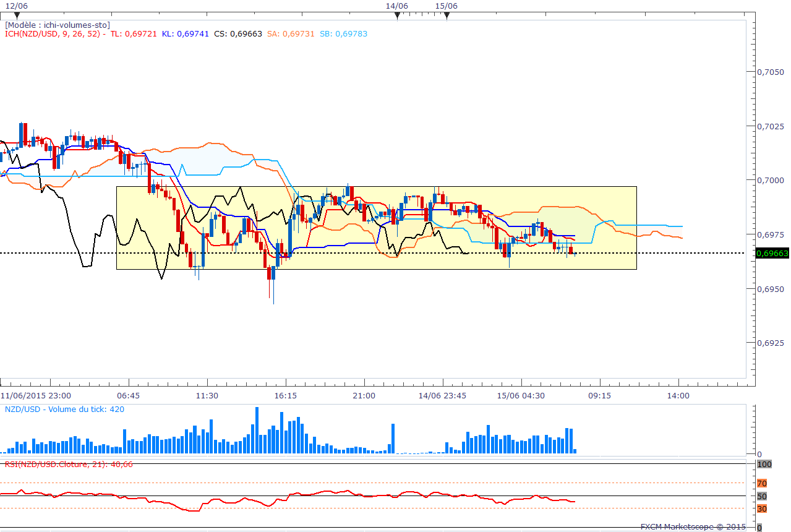Click the 0,7000 price axis label

771,180
